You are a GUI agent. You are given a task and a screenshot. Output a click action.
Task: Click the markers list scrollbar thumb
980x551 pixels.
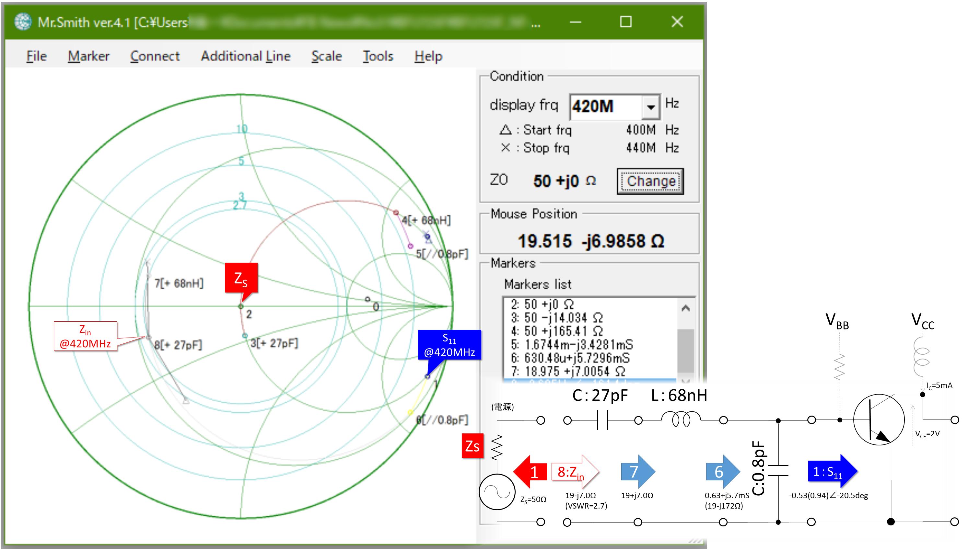[685, 351]
